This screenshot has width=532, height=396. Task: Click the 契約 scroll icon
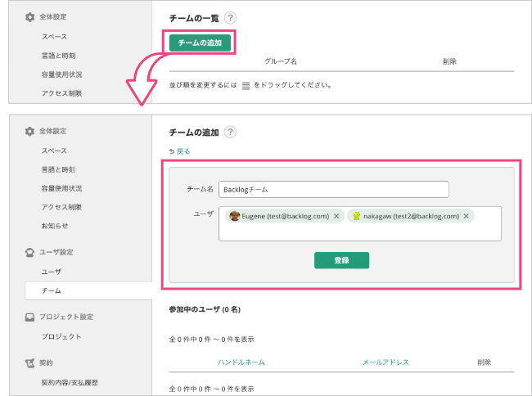click(29, 363)
